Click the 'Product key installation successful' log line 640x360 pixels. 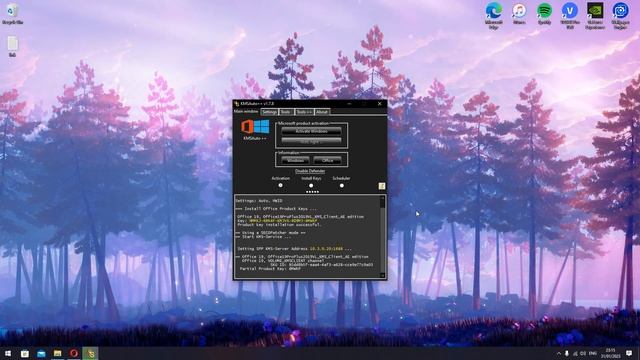tap(280, 225)
